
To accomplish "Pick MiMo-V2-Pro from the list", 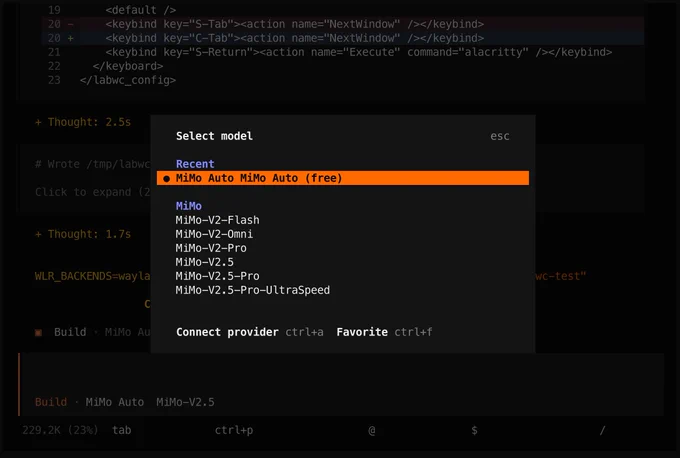I will [x=211, y=248].
